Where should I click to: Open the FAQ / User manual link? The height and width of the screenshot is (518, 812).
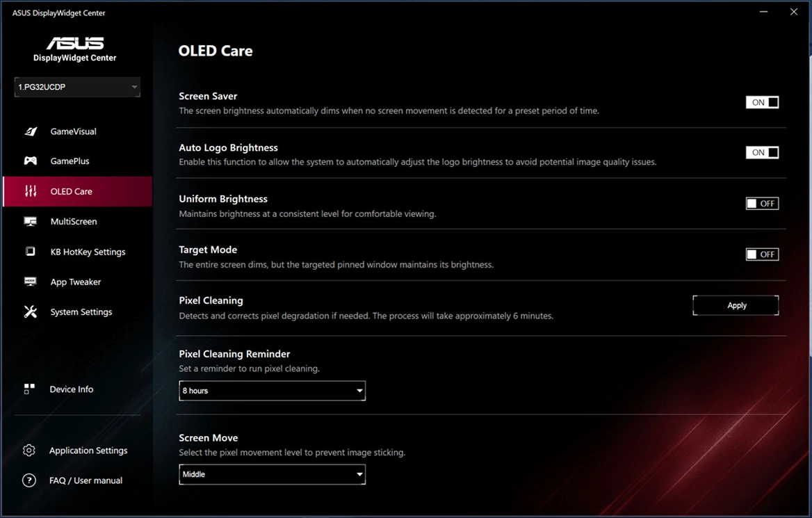pos(86,480)
